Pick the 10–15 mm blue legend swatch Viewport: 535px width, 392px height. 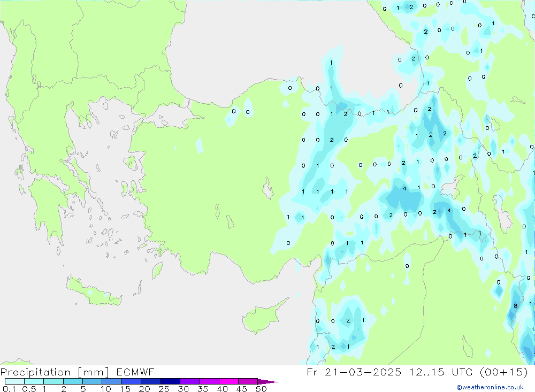coord(112,381)
